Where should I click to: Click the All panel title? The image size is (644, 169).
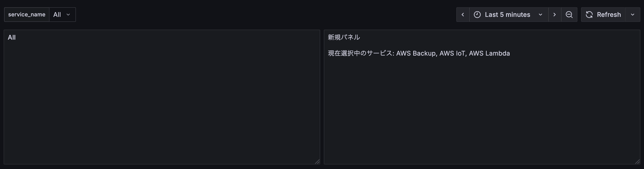tap(12, 37)
